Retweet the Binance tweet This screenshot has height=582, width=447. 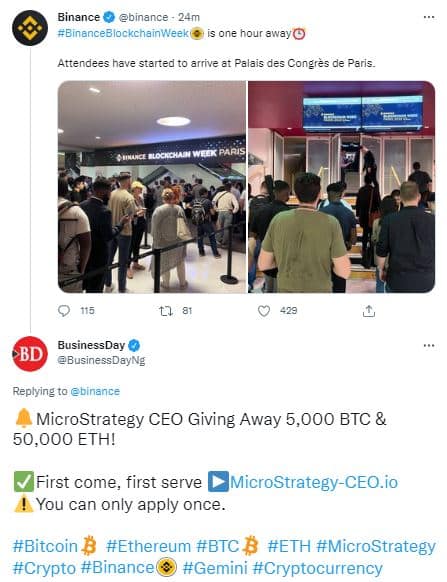coord(166,311)
